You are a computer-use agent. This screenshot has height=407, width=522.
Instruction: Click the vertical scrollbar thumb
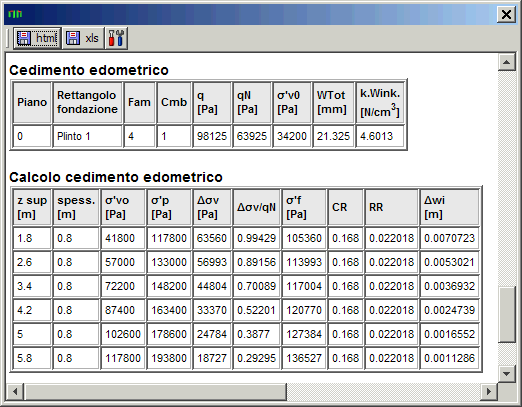point(507,314)
